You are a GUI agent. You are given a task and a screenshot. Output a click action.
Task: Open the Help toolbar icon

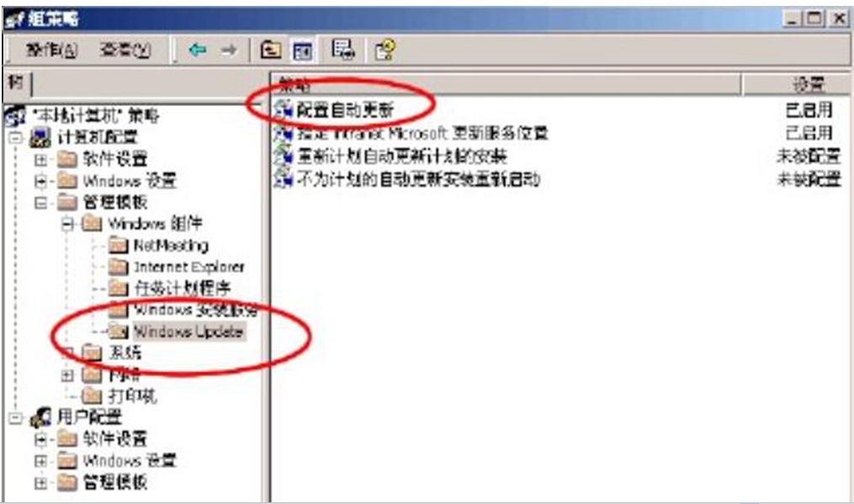(385, 50)
